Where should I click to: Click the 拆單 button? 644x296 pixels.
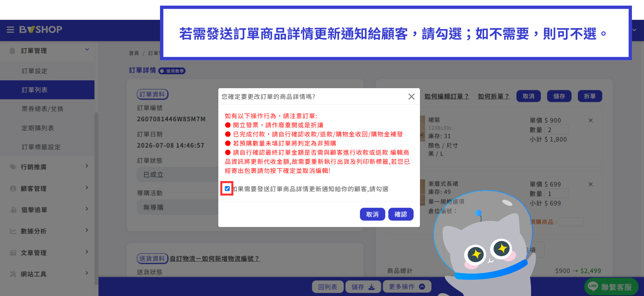click(590, 96)
